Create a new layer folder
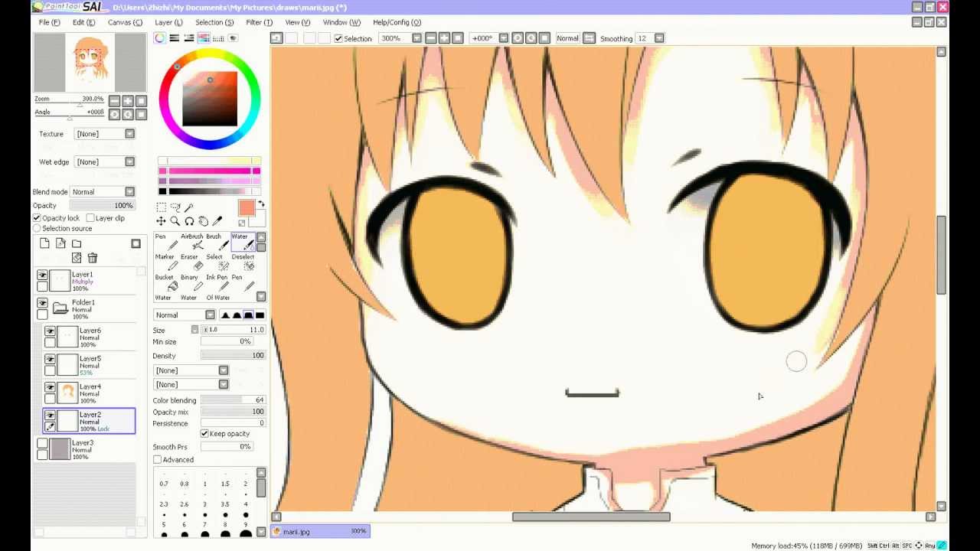The image size is (980, 551). [x=77, y=243]
